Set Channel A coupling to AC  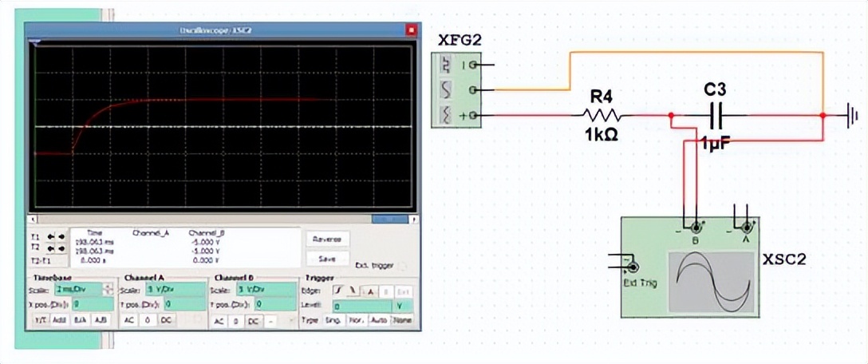(129, 320)
